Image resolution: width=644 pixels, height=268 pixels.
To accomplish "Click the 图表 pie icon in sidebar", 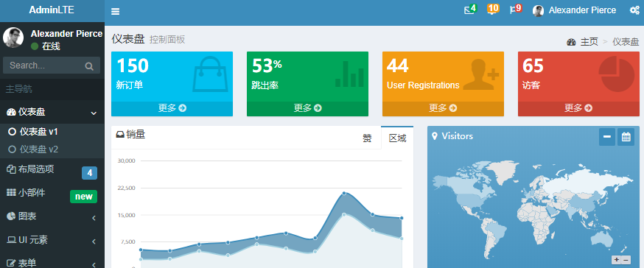I will (11, 216).
